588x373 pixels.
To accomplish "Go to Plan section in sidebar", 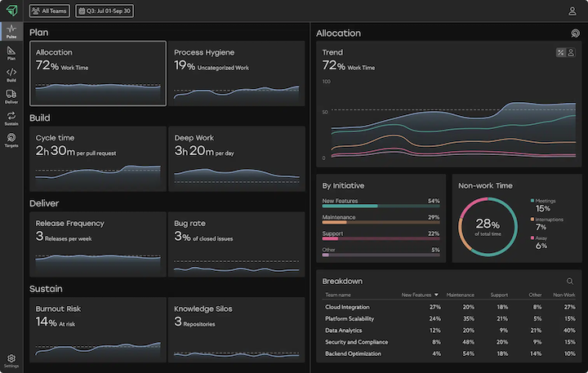I will tap(11, 53).
